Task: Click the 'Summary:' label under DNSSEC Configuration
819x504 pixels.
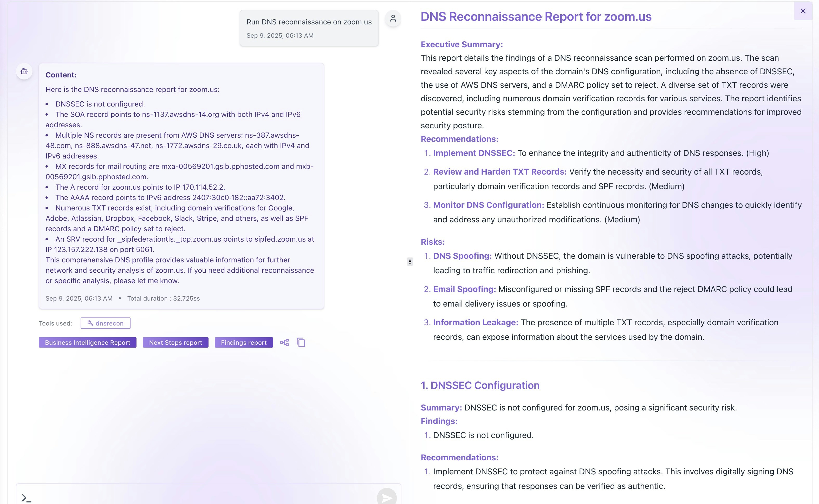Action: pos(441,408)
